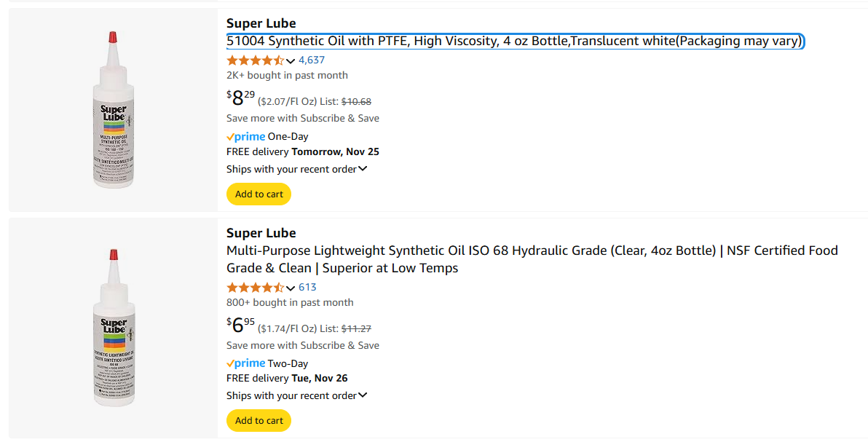Click the first Super Lube brand heading
Screen dimensions: 868x442
tap(261, 23)
